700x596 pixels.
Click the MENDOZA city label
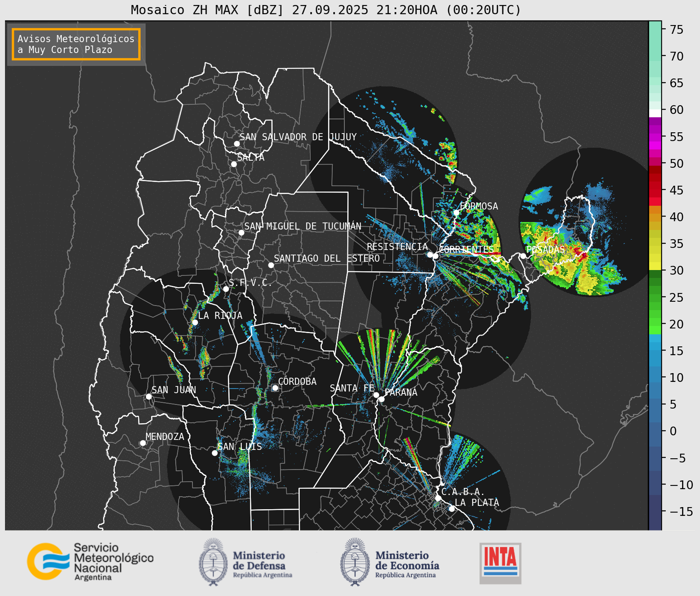(x=165, y=437)
